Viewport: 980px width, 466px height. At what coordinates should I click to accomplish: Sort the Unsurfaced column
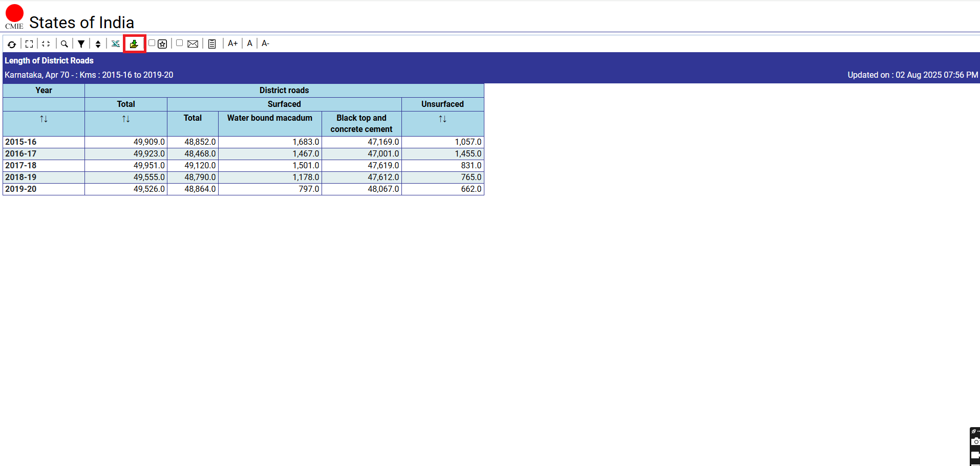click(442, 119)
